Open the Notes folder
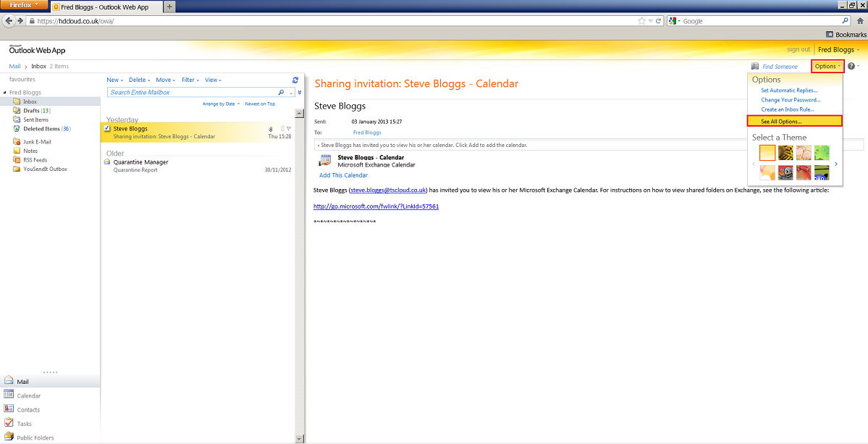The image size is (868, 444). click(30, 151)
